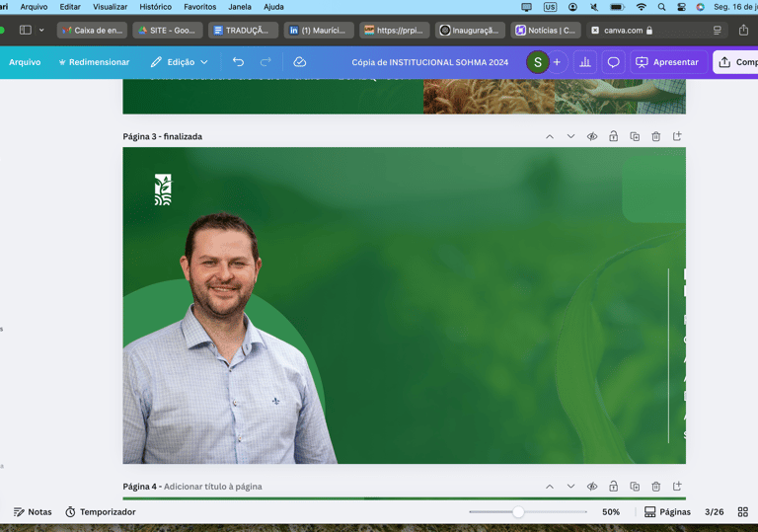The image size is (758, 532).
Task: Switch to the Notícias | C... tab
Action: pyautogui.click(x=546, y=30)
